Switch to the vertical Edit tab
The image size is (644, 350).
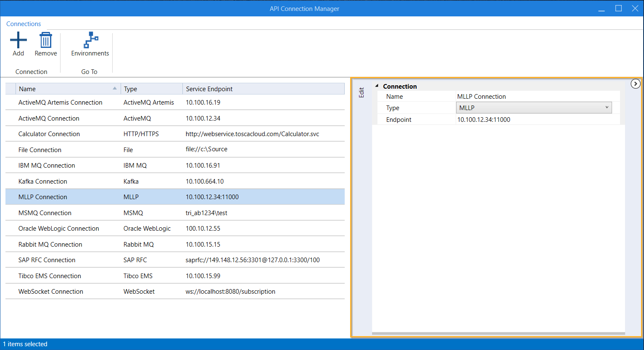click(362, 93)
